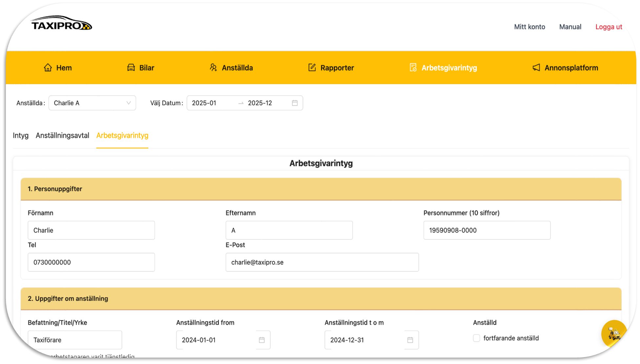Viewport: 640px width, 364px height.
Task: Open the taxi chatbot floating button
Action: point(614,334)
